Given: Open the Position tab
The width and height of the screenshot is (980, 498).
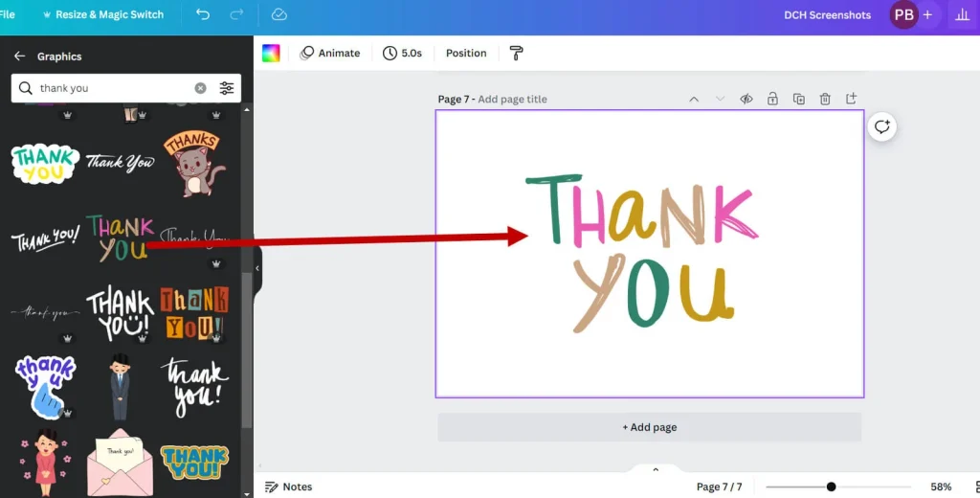Looking at the screenshot, I should 466,53.
